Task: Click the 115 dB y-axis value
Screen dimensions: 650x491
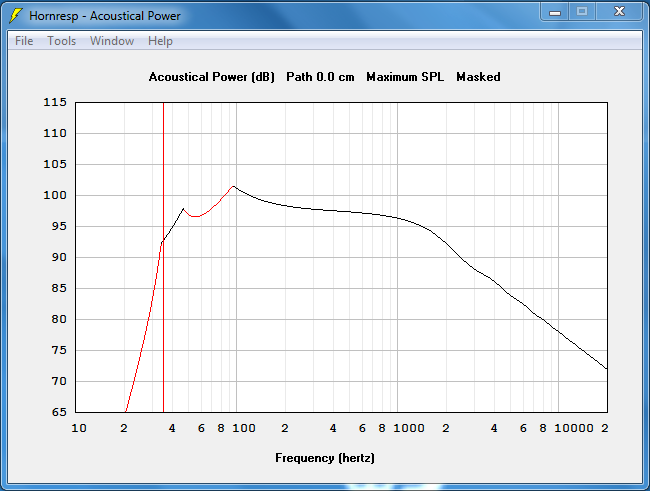Action: point(55,102)
